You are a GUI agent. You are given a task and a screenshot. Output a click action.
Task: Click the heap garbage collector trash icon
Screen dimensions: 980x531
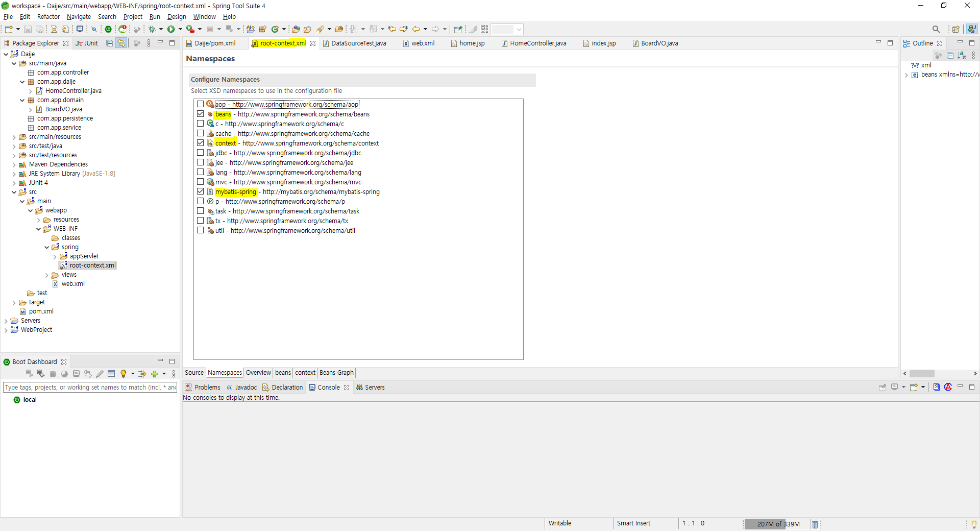coord(815,524)
